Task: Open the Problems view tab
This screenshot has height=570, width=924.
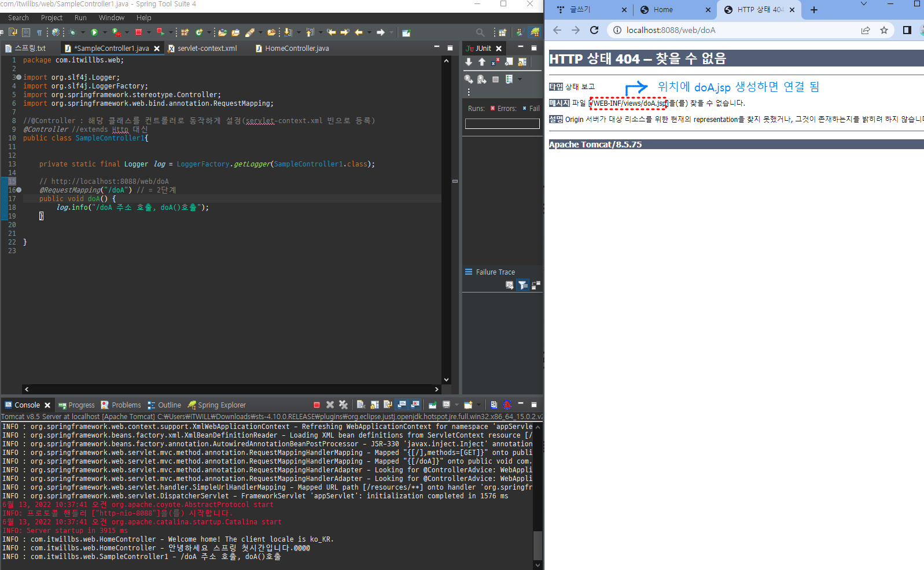Action: click(x=121, y=405)
